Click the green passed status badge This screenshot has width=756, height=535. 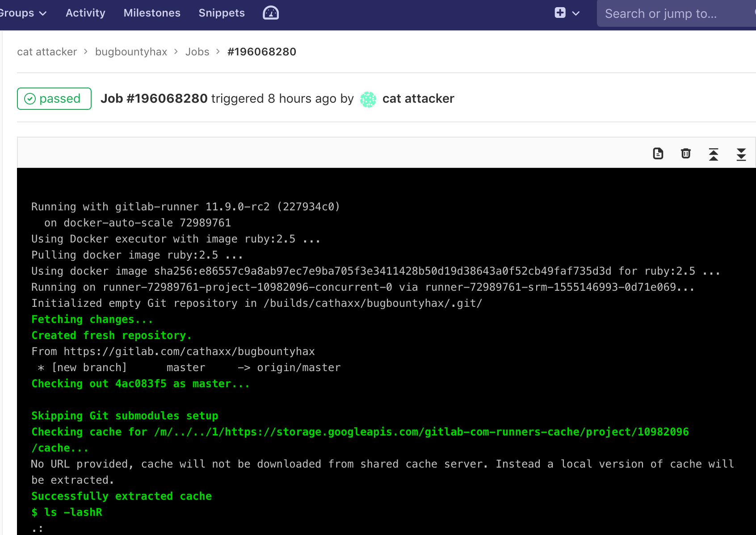[x=54, y=99]
